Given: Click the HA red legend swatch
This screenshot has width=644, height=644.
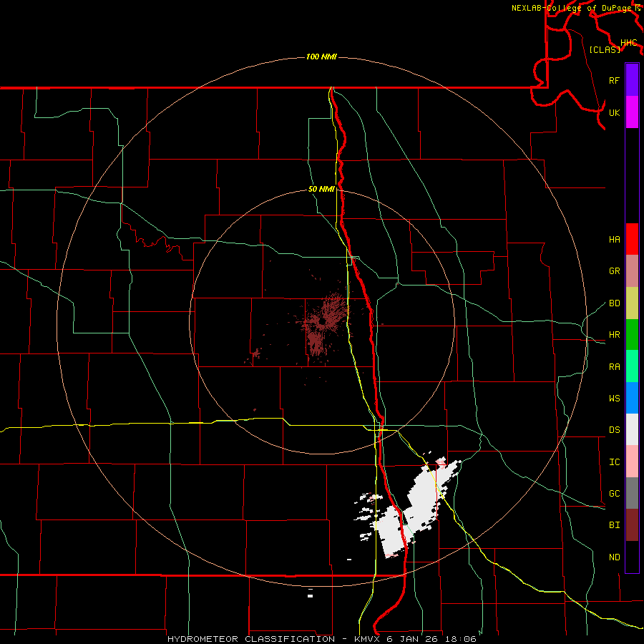Looking at the screenshot, I should pos(632,239).
